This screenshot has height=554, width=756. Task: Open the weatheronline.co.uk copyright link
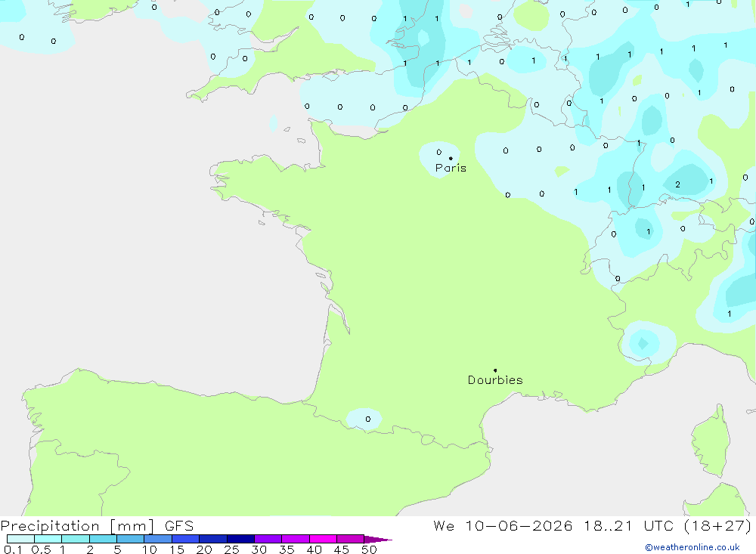click(x=692, y=547)
